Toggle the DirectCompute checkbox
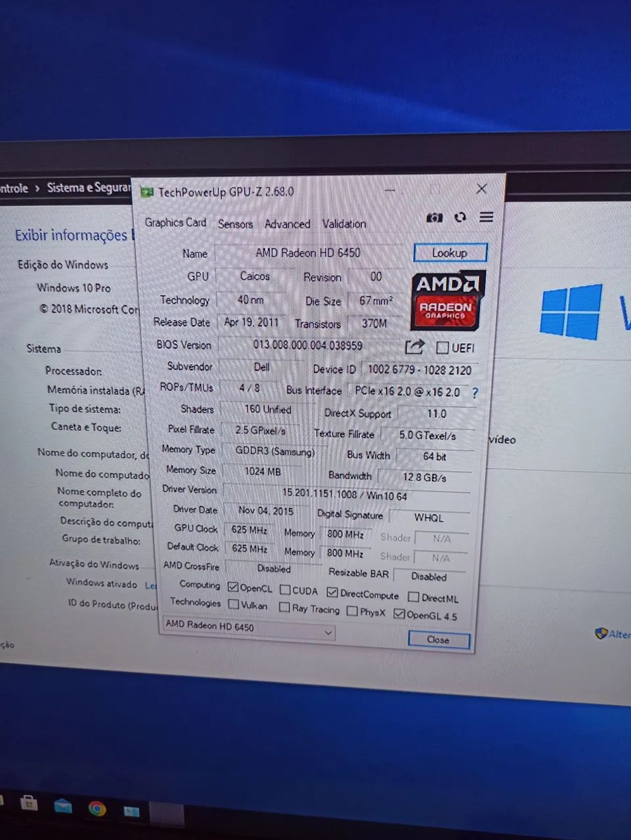 pyautogui.click(x=332, y=592)
